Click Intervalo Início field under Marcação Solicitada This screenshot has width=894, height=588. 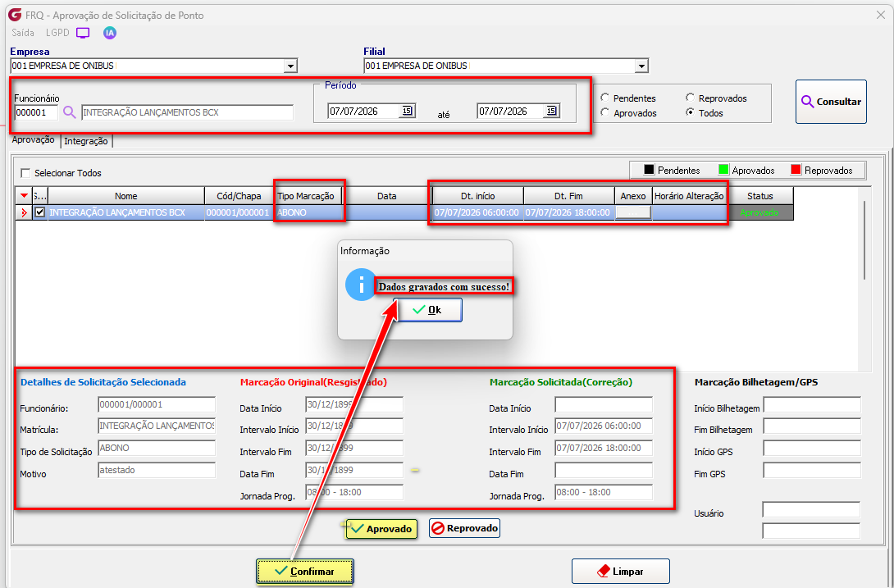(x=603, y=426)
